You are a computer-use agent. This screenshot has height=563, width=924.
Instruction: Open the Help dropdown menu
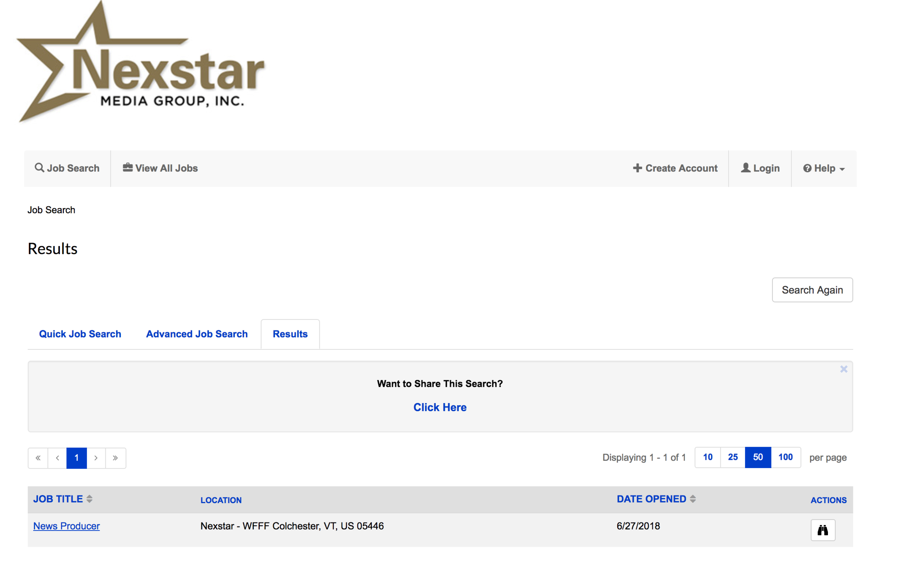click(823, 168)
